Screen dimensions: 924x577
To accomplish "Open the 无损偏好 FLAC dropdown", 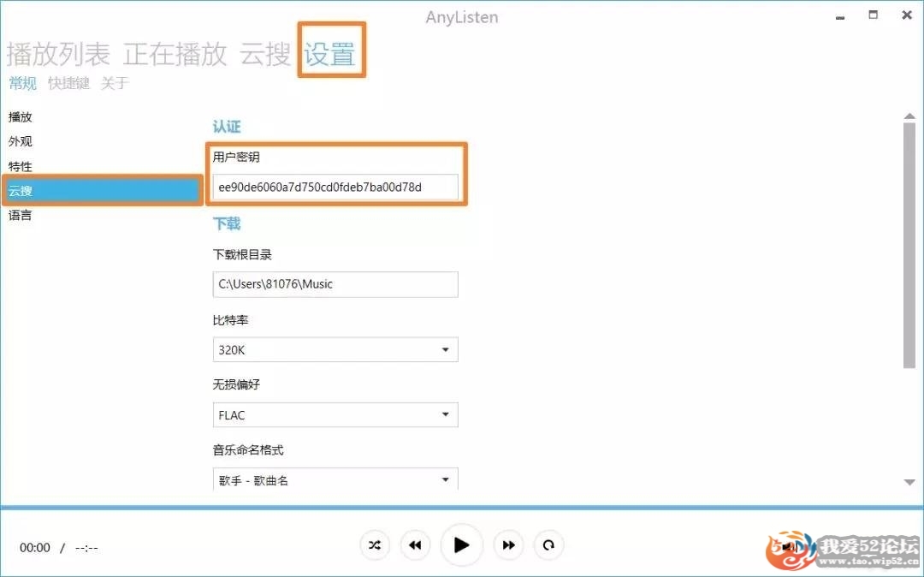I will (335, 415).
